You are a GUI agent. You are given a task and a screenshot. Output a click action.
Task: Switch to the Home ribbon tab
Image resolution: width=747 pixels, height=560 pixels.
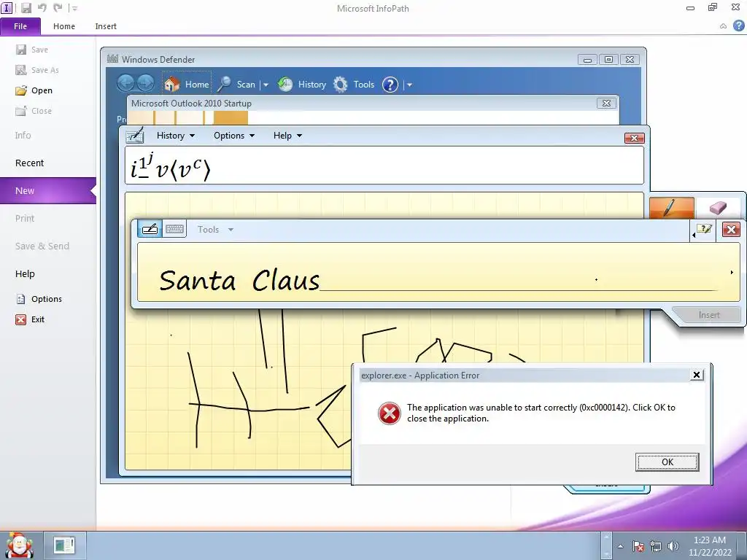coord(64,26)
